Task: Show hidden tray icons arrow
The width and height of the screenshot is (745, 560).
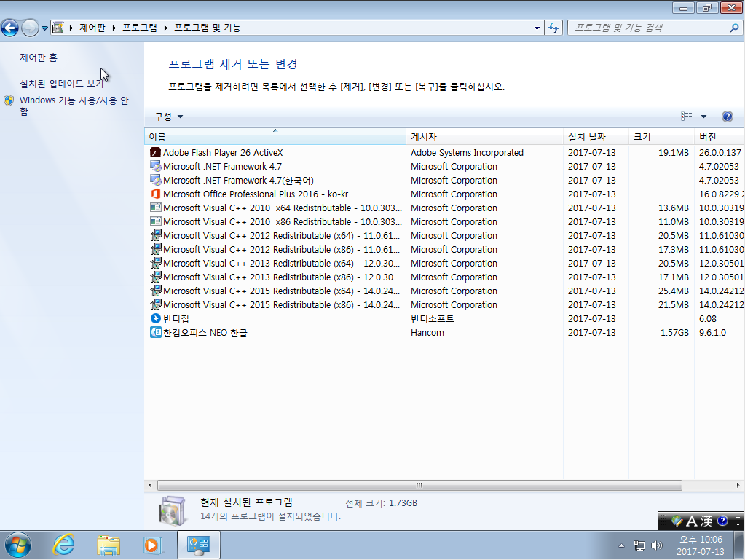Action: (x=621, y=545)
